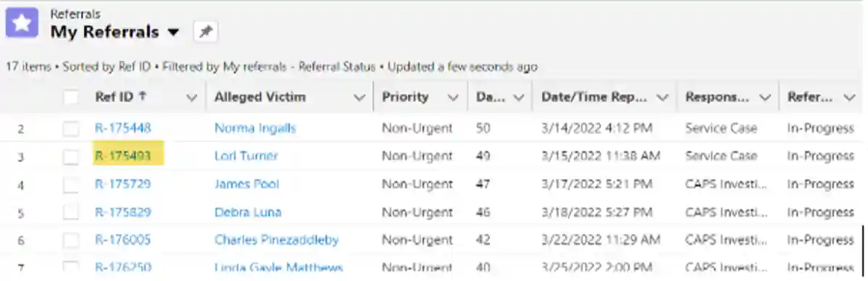Sort by Date/Time Rep... column header
Screen dimensions: 868x281
(594, 97)
